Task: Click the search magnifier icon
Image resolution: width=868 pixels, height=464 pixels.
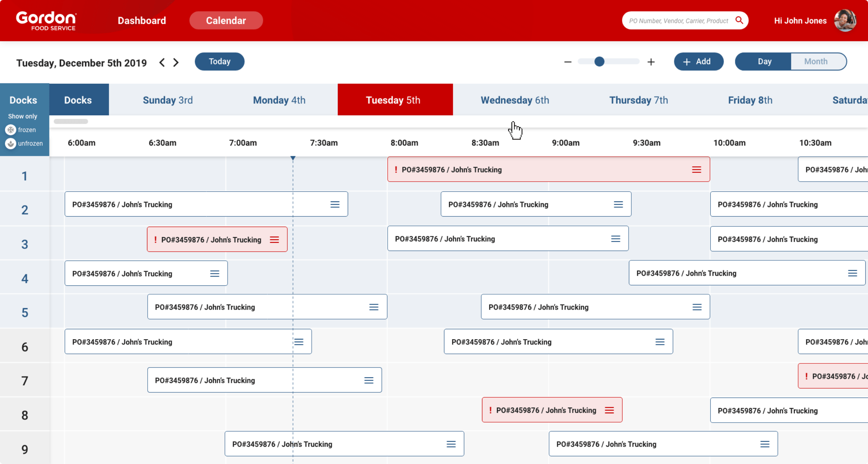Action: [x=739, y=20]
